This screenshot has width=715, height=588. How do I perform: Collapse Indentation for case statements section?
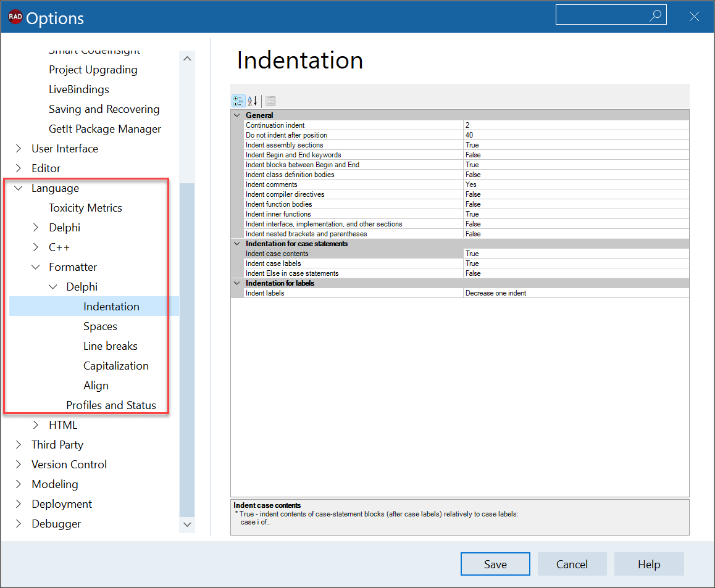point(237,244)
